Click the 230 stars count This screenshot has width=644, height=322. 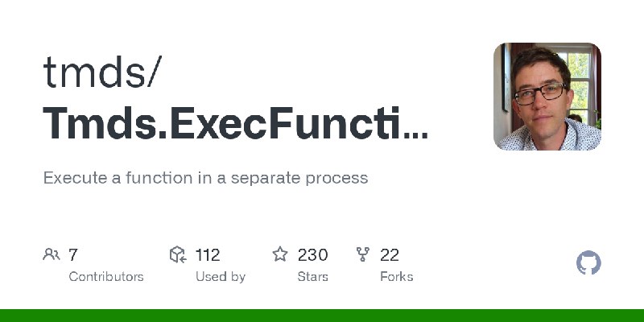(312, 255)
